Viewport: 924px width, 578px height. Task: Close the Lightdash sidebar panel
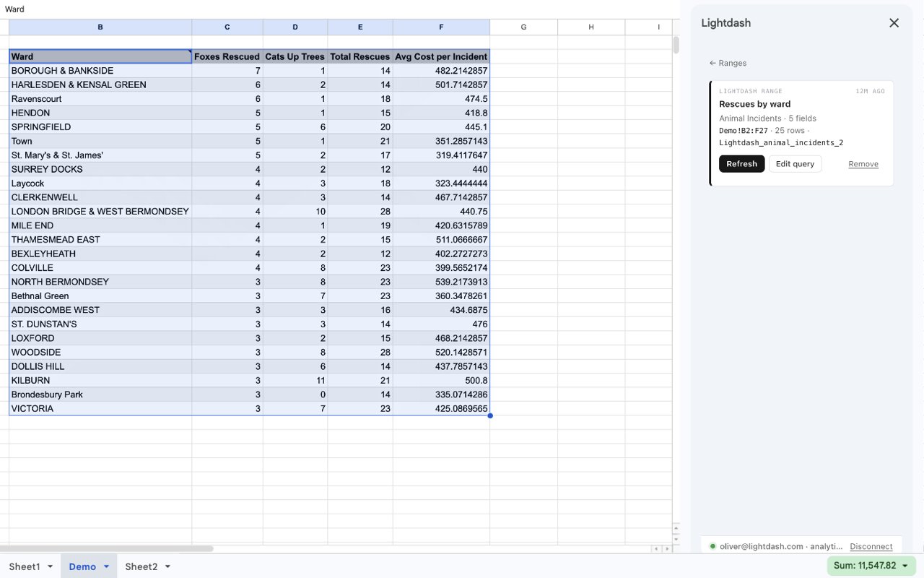pos(894,23)
